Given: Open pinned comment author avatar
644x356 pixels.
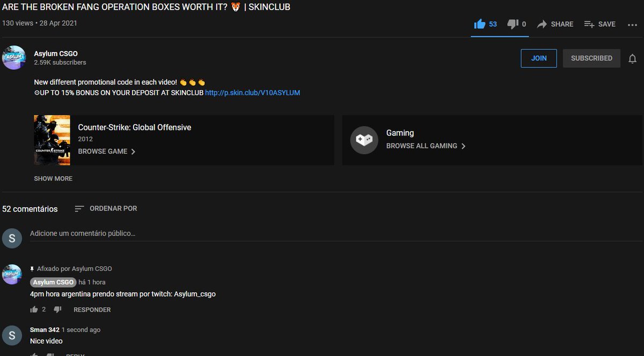Looking at the screenshot, I should (12, 274).
